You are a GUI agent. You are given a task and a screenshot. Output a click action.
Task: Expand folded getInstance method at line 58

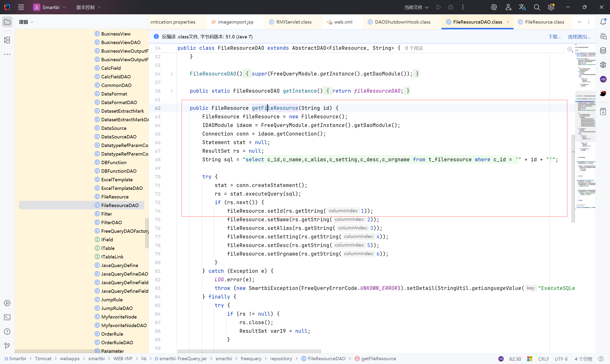(x=172, y=91)
